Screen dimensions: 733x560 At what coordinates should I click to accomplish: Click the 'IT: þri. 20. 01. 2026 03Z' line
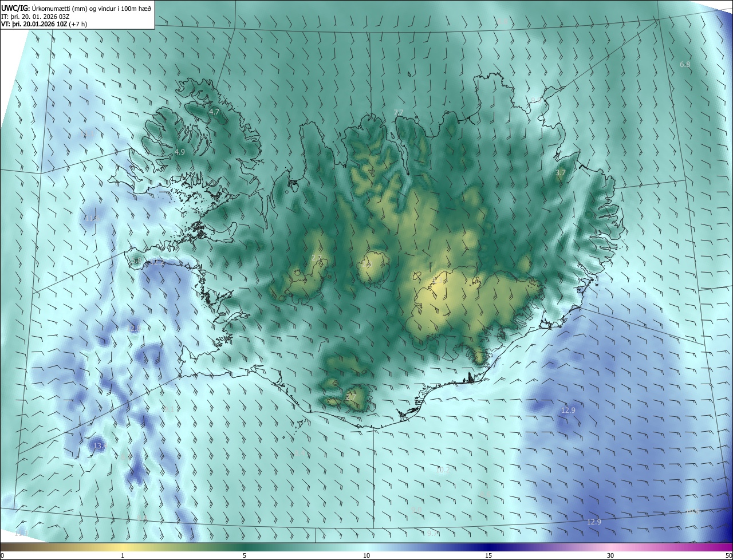[x=36, y=16]
